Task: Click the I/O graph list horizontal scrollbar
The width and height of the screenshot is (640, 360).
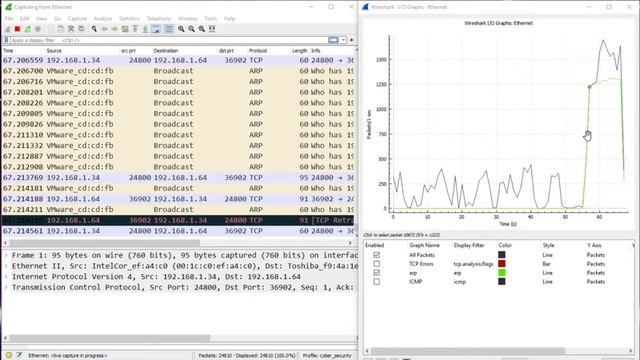Action: click(468, 351)
